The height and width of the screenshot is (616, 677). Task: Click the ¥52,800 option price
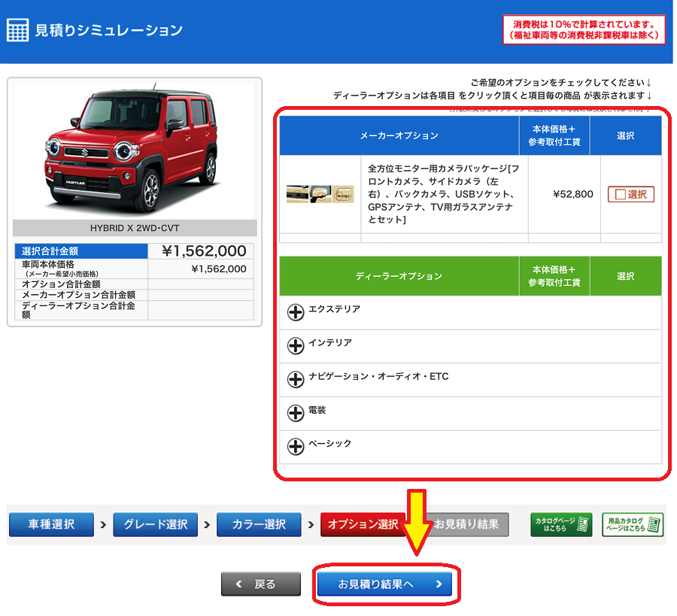click(x=573, y=194)
